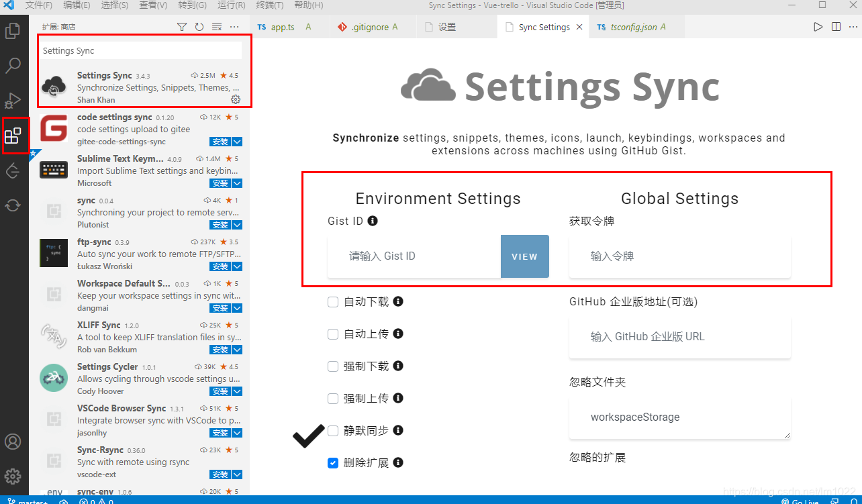862x504 pixels.
Task: Open the 文件(F) menu
Action: tap(39, 5)
